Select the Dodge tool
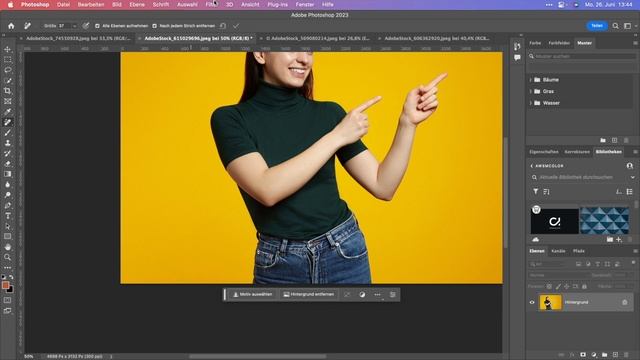 coord(8,195)
